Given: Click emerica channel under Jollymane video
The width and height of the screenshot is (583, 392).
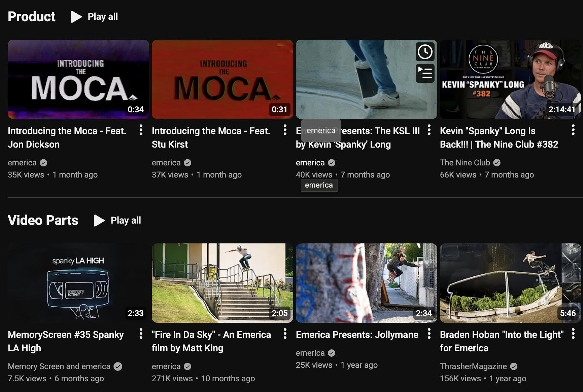Looking at the screenshot, I should pyautogui.click(x=310, y=353).
